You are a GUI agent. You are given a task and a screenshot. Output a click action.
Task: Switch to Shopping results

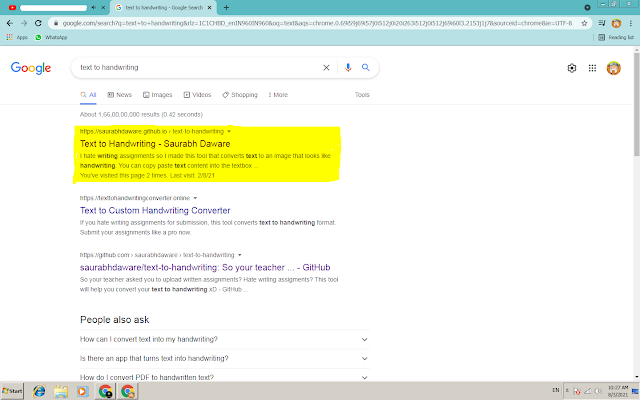[240, 95]
